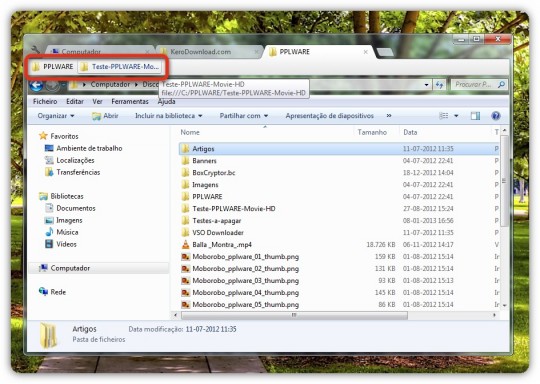Viewport: 540px width, 384px height.
Task: Open the Clover wrench settings icon
Action: pos(35,50)
